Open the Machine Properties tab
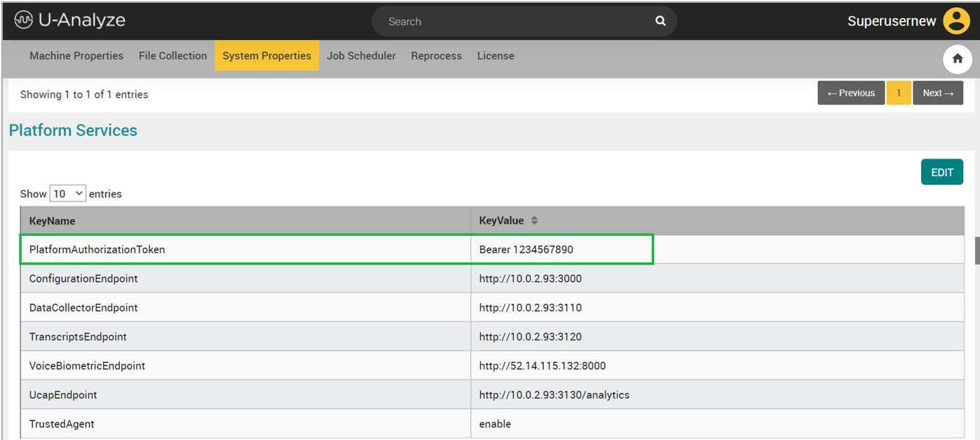Screen dimensions: 980x440 pyautogui.click(x=76, y=55)
